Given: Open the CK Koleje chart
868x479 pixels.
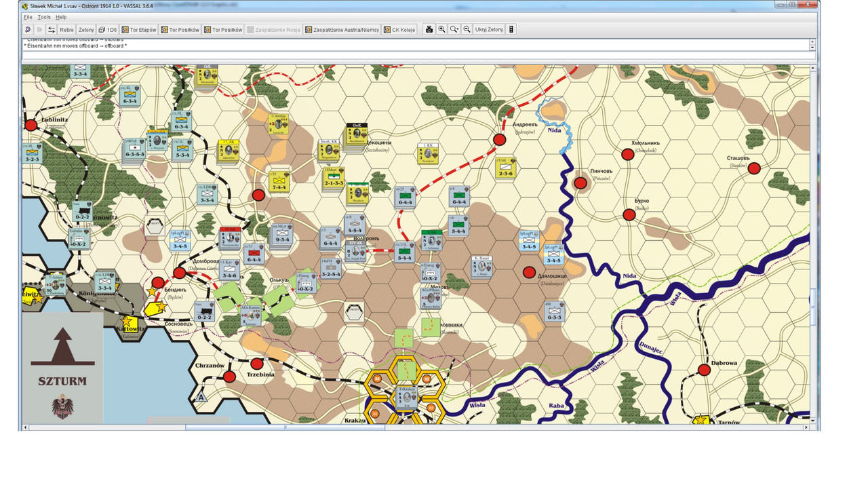Looking at the screenshot, I should click(x=399, y=29).
